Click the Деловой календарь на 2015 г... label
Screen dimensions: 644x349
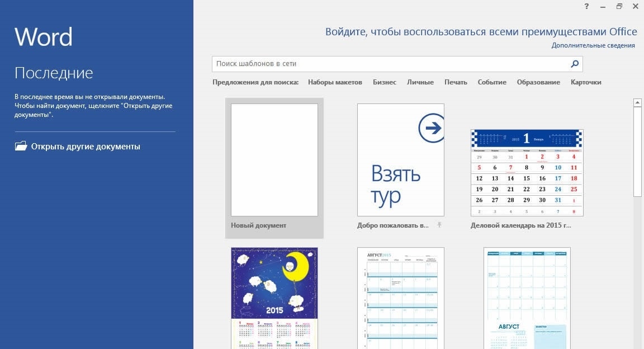pyautogui.click(x=521, y=225)
